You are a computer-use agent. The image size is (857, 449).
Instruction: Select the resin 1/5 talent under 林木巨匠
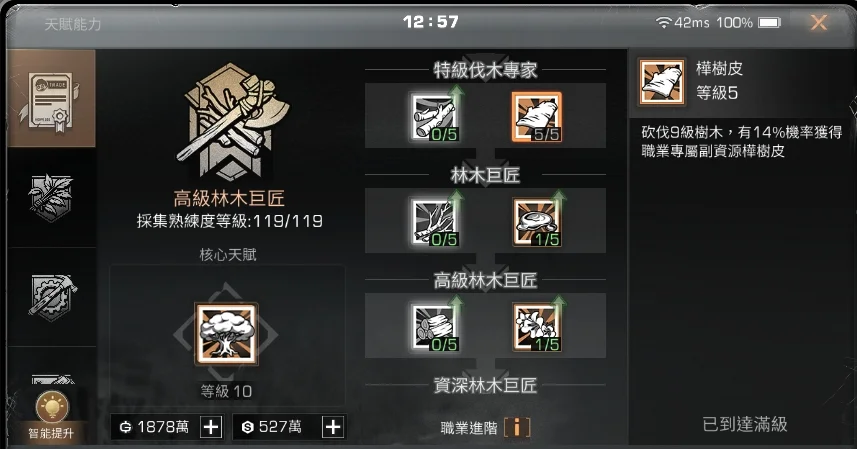pyautogui.click(x=537, y=222)
